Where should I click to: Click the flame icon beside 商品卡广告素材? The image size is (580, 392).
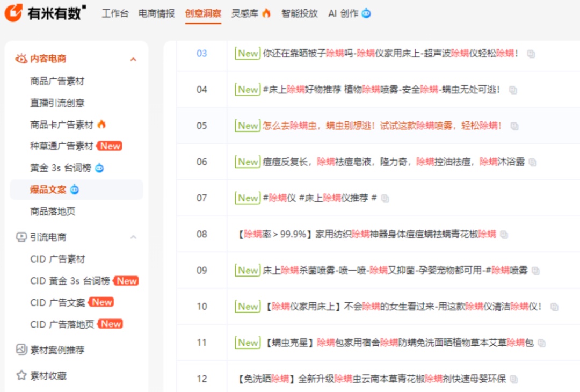tap(102, 124)
